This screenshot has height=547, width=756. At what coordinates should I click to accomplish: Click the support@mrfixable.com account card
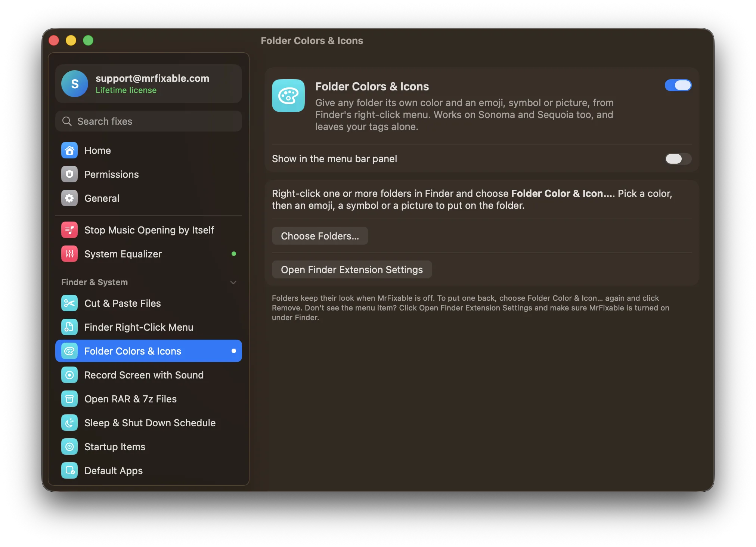[x=149, y=84]
